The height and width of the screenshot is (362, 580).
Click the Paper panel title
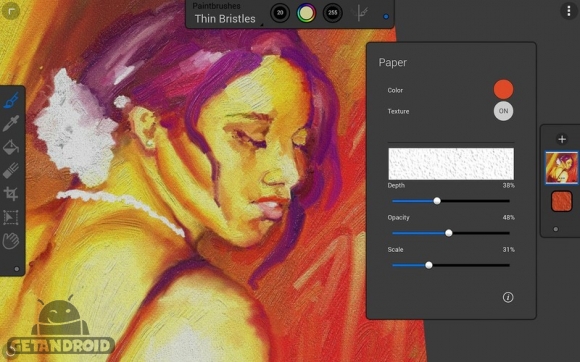pyautogui.click(x=392, y=62)
